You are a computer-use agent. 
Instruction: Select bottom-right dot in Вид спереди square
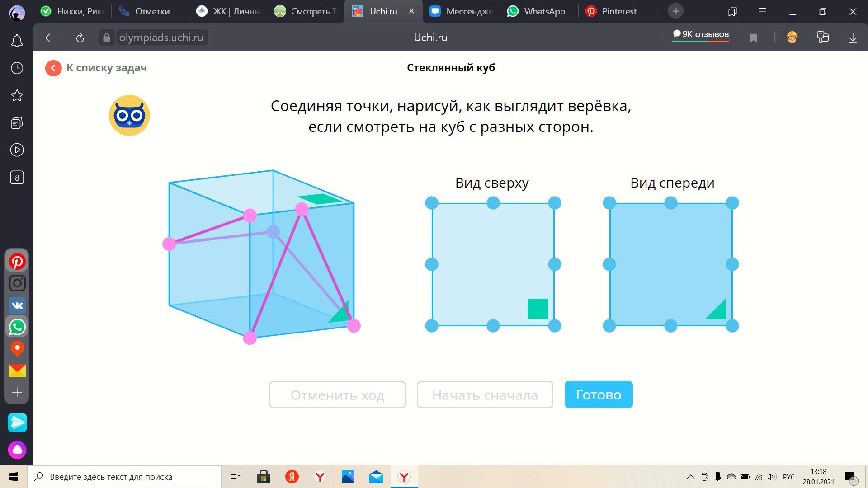pyautogui.click(x=732, y=326)
